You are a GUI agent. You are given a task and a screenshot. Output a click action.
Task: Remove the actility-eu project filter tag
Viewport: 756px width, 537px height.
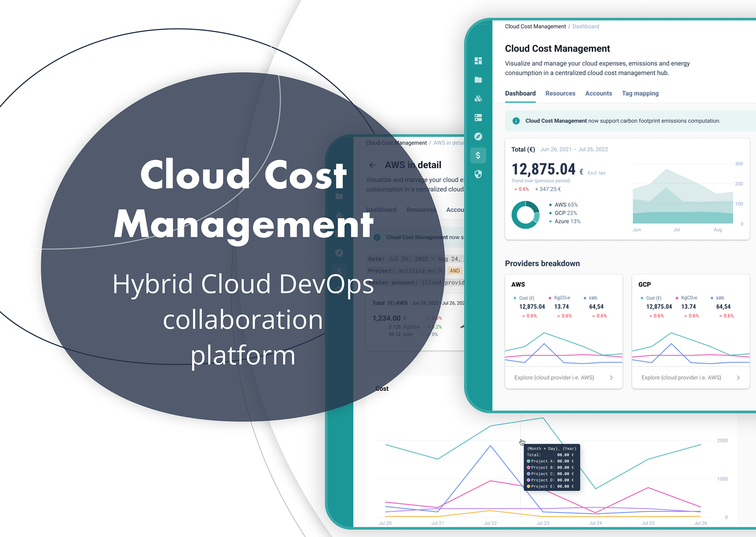tap(440, 271)
